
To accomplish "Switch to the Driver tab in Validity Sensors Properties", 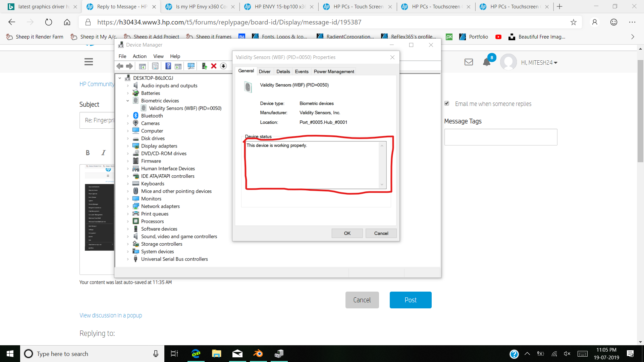I will coord(265,71).
